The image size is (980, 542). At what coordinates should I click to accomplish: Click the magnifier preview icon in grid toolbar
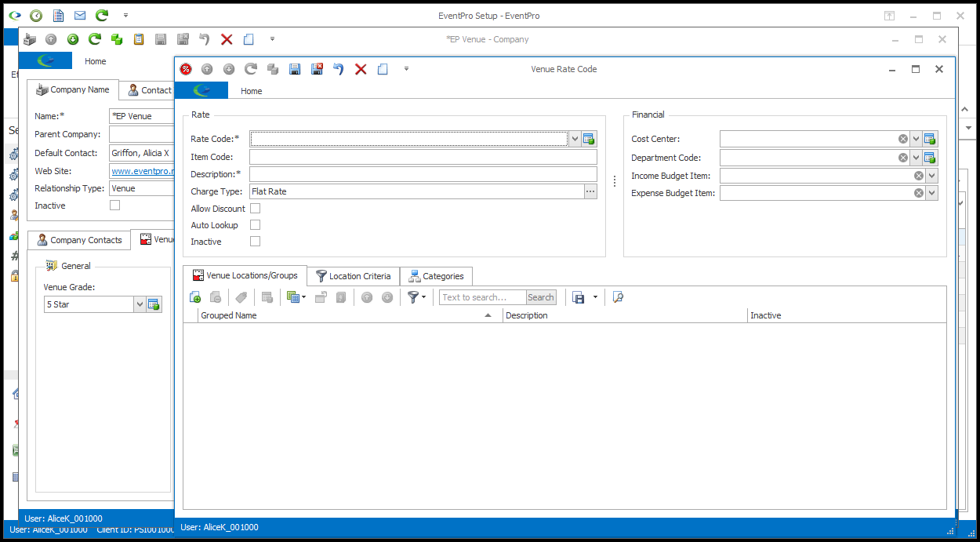[618, 297]
